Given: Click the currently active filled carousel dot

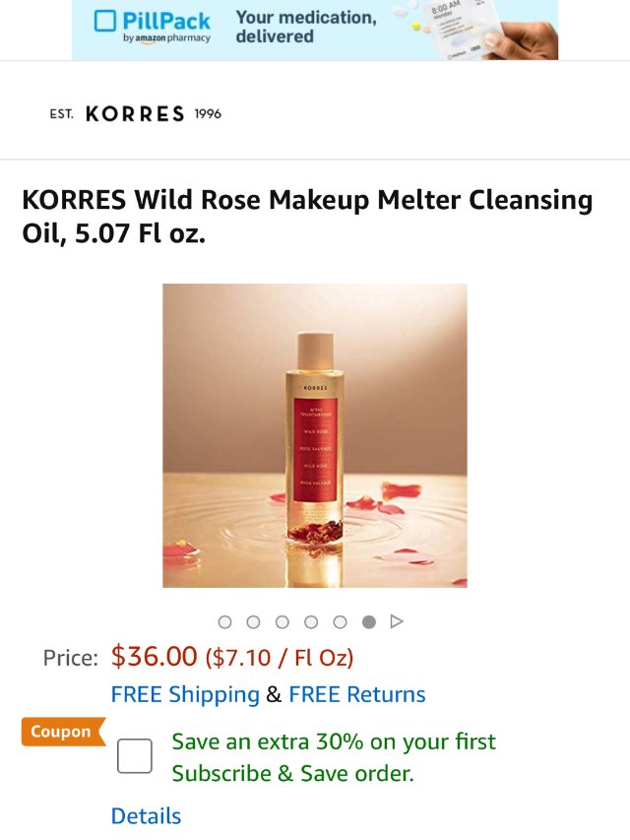Looking at the screenshot, I should [368, 621].
